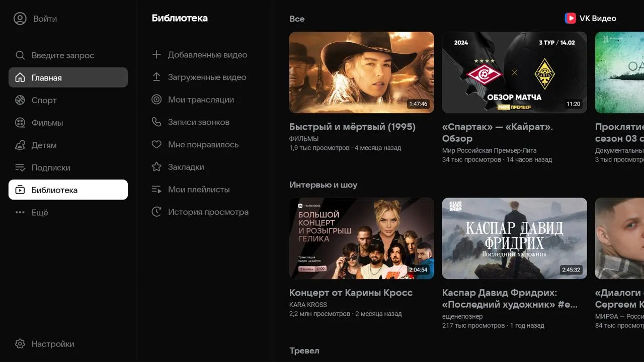Click the heart icon for Мне понравилось
Screen dimensions: 644x362
[x=156, y=144]
